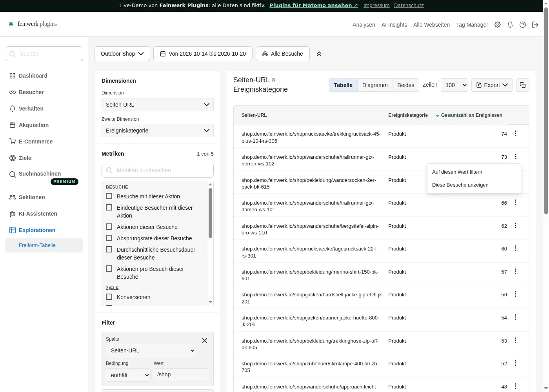Open the settings gear icon

pos(498,25)
